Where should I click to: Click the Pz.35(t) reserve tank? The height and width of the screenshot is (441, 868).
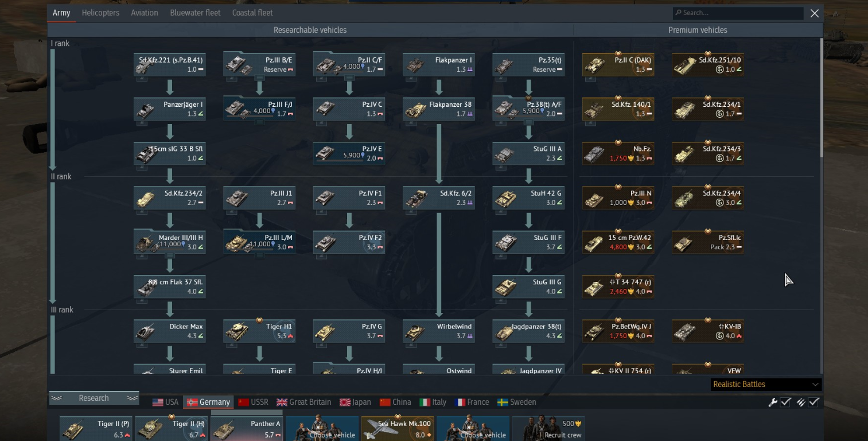tap(528, 64)
